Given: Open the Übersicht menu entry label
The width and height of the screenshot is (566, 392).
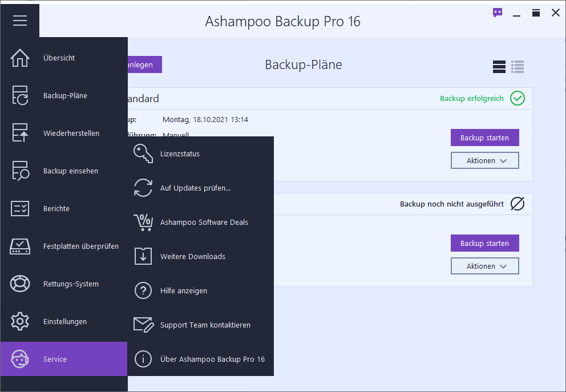Looking at the screenshot, I should pos(59,58).
